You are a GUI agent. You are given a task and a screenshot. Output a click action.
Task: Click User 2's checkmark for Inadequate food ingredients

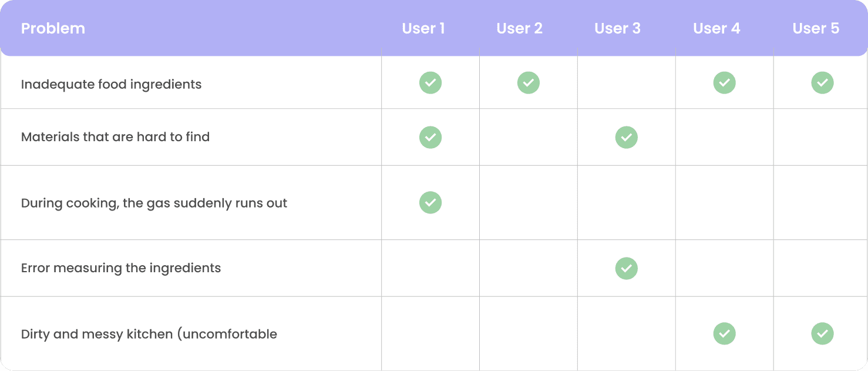click(x=529, y=83)
